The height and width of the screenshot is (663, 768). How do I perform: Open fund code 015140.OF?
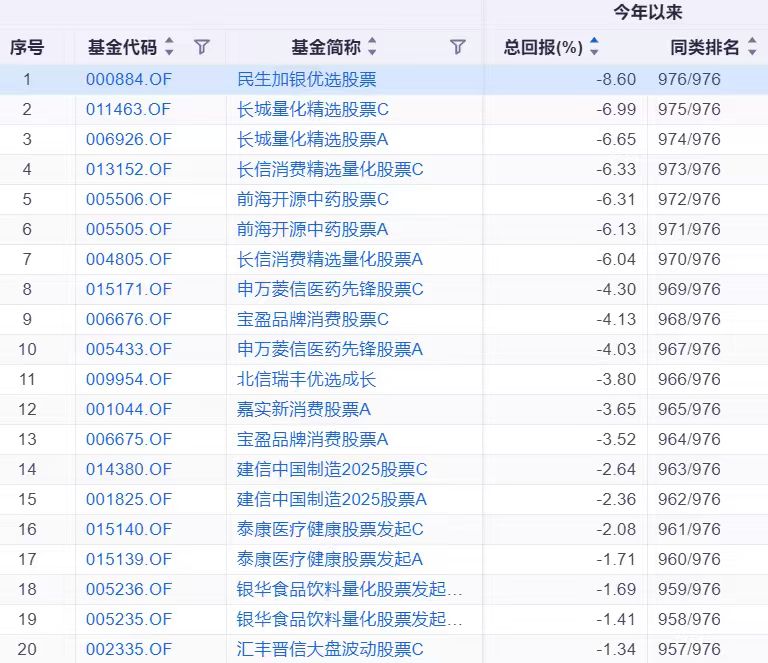point(128,529)
